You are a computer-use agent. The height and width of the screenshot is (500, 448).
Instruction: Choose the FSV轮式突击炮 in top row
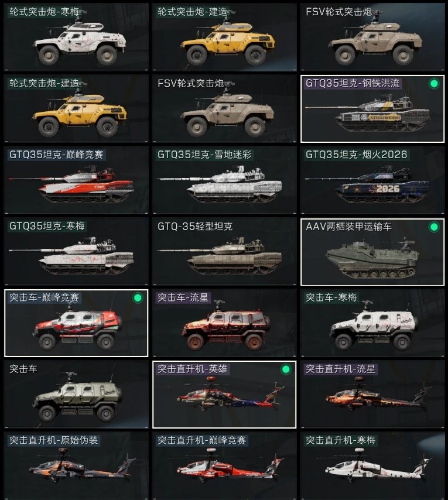click(372, 37)
